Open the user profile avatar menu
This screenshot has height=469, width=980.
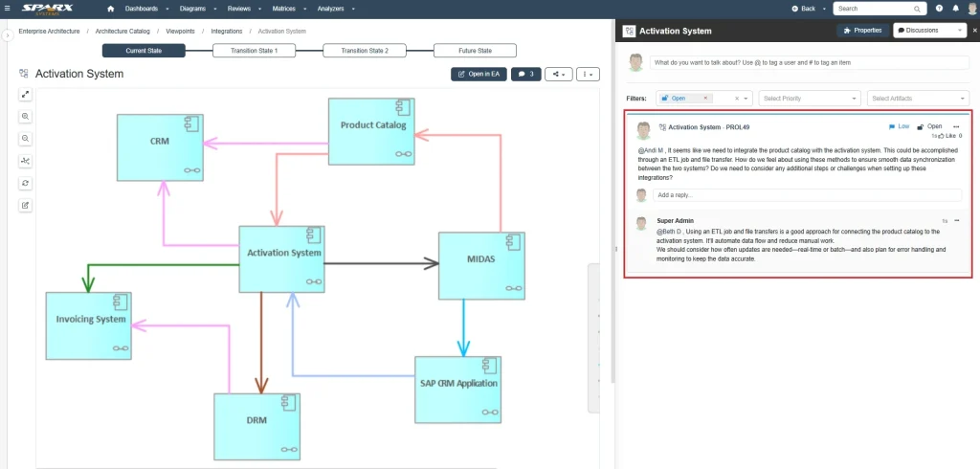tap(971, 9)
